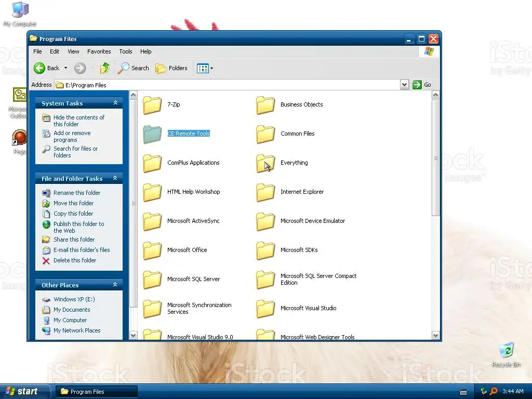Viewport: 532px width, 399px height.
Task: Open My Computer in Other Places
Action: click(x=70, y=320)
